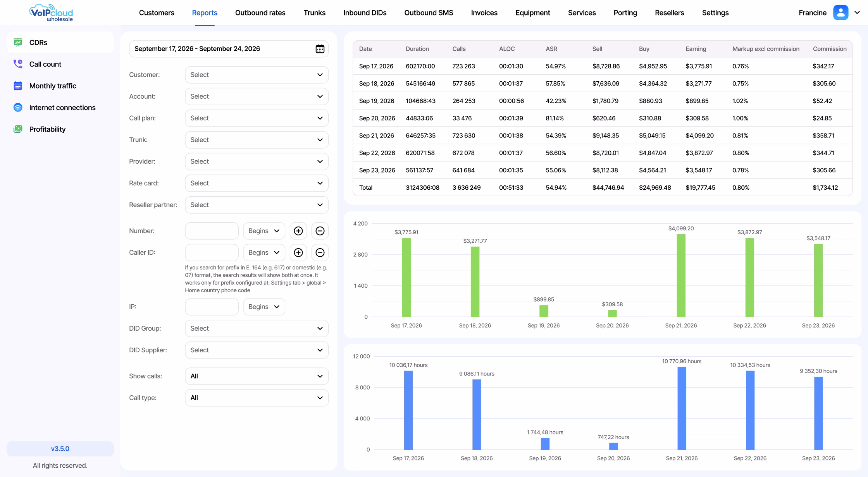Image resolution: width=868 pixels, height=477 pixels.
Task: Open the Settings navigation link
Action: coord(715,13)
